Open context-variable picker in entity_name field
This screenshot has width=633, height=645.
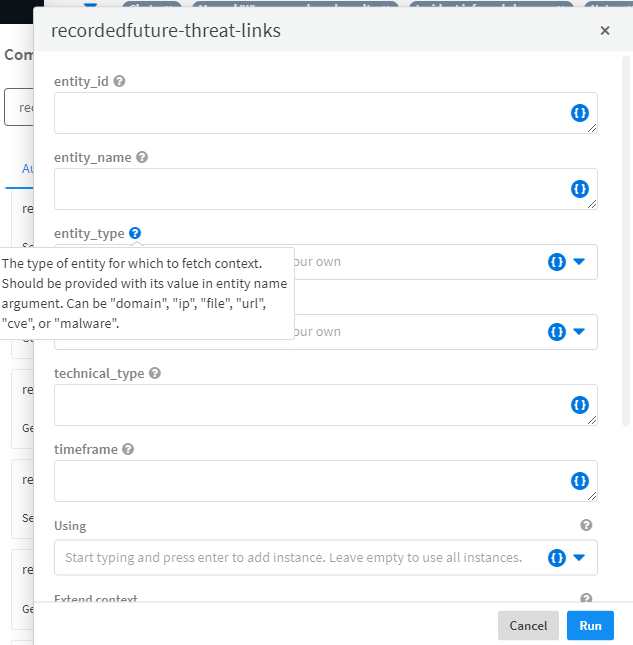point(579,189)
